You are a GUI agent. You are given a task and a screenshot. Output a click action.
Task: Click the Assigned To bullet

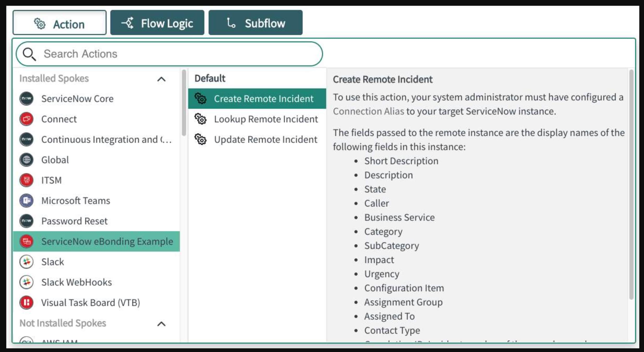(389, 316)
